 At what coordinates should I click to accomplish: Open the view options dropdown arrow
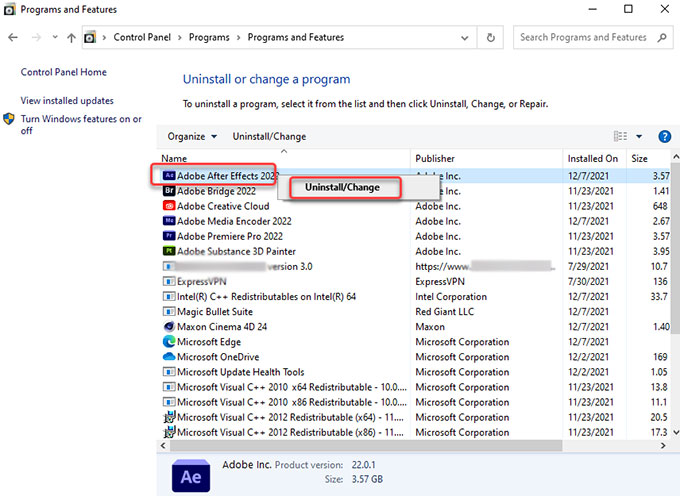[639, 137]
